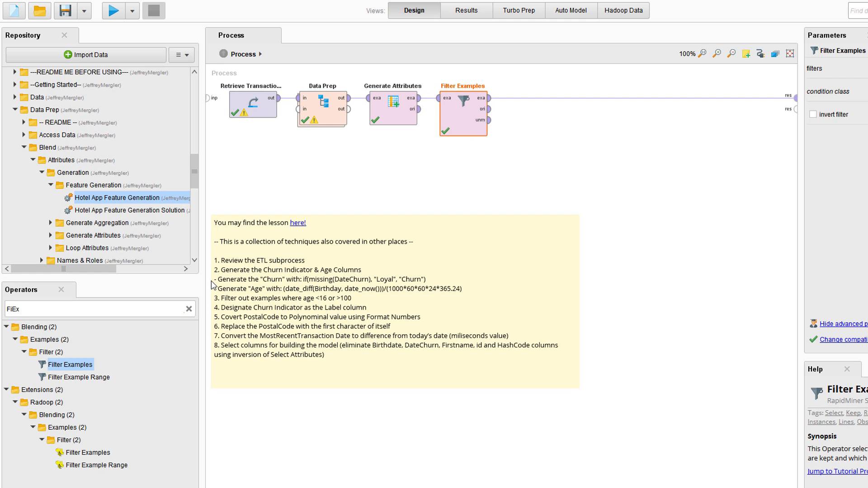Viewport: 868px width, 488px height.
Task: Click the Run process play button
Action: [113, 10]
